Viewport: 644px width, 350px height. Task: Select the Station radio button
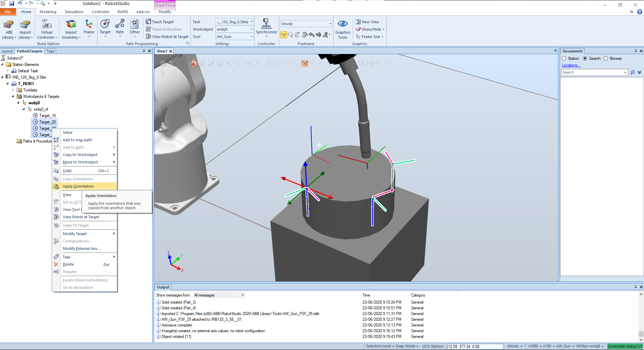coord(564,59)
